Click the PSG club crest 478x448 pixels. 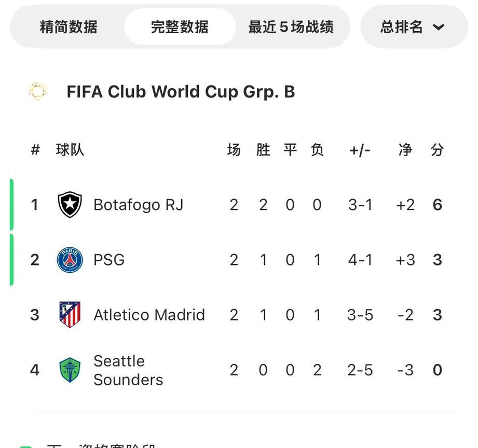point(70,260)
